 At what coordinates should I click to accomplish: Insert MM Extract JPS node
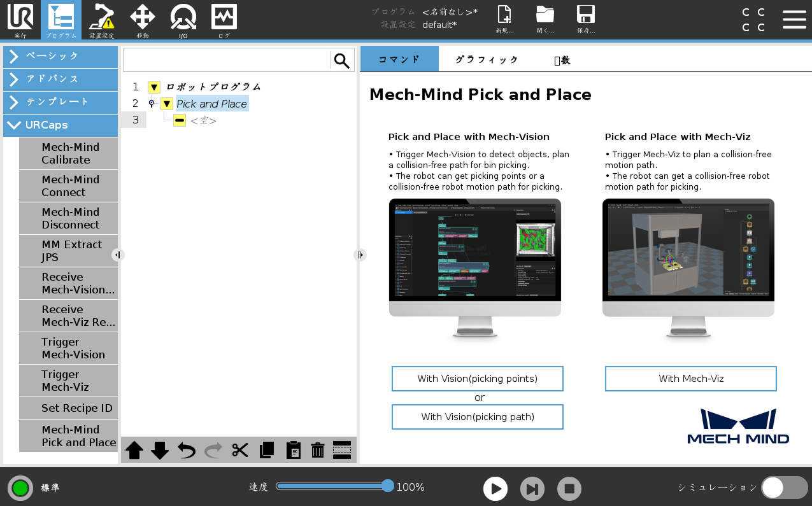tap(68, 251)
